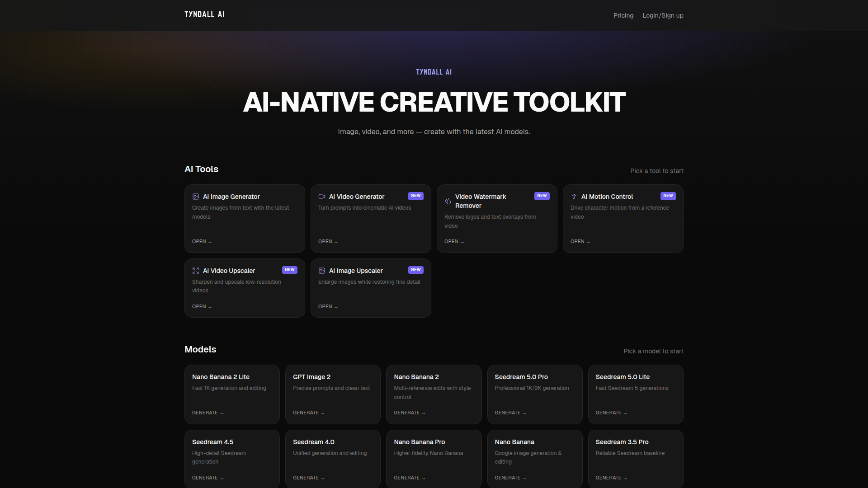Click the NEW badge on AI Motion Control
The height and width of the screenshot is (488, 868).
coord(668,196)
